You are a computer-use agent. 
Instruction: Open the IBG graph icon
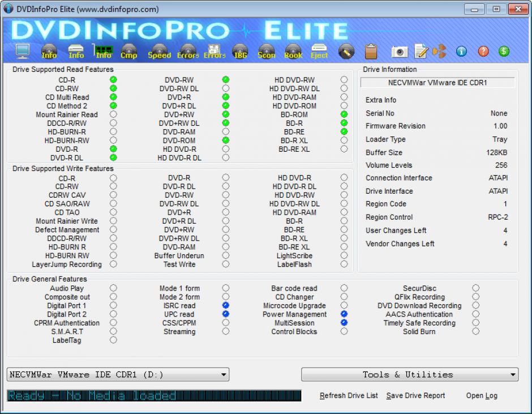(x=240, y=52)
